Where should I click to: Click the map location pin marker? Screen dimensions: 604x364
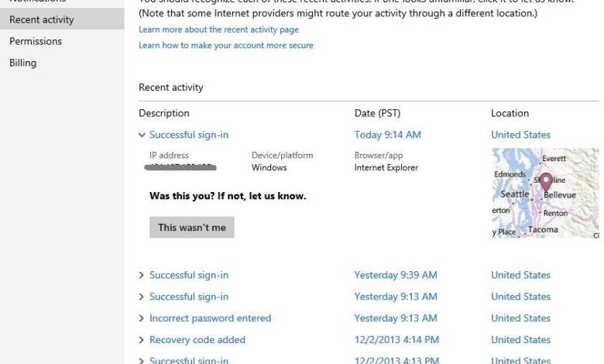tap(546, 182)
